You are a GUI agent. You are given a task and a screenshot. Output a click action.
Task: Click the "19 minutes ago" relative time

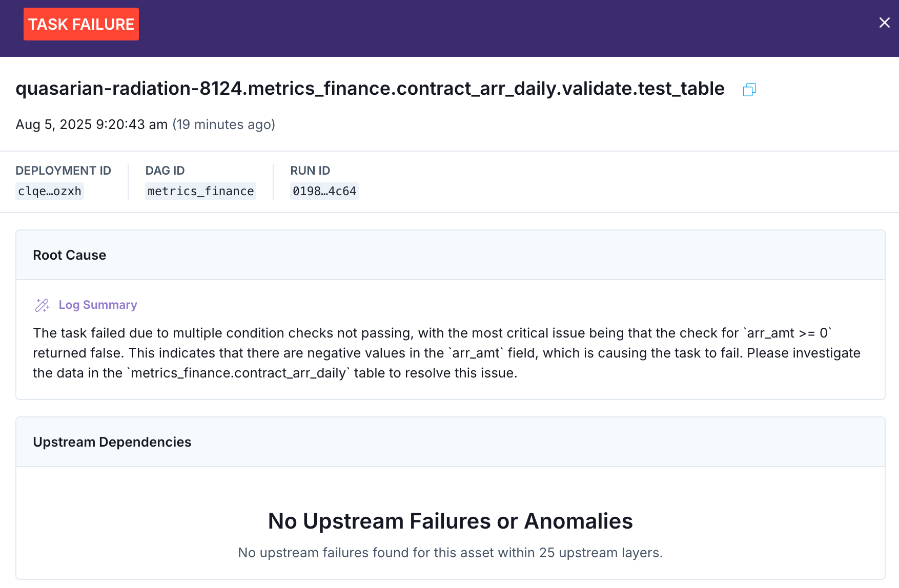223,124
